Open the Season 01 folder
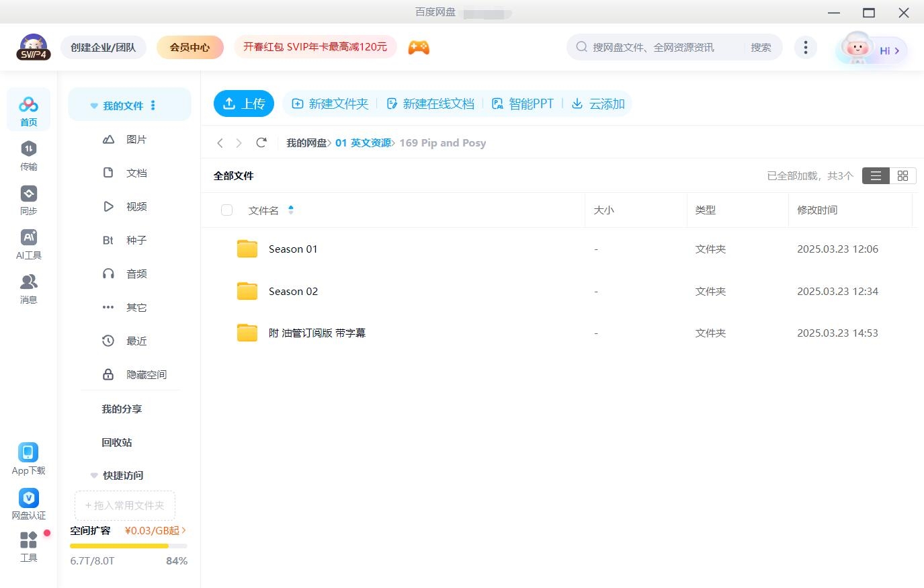 (293, 249)
